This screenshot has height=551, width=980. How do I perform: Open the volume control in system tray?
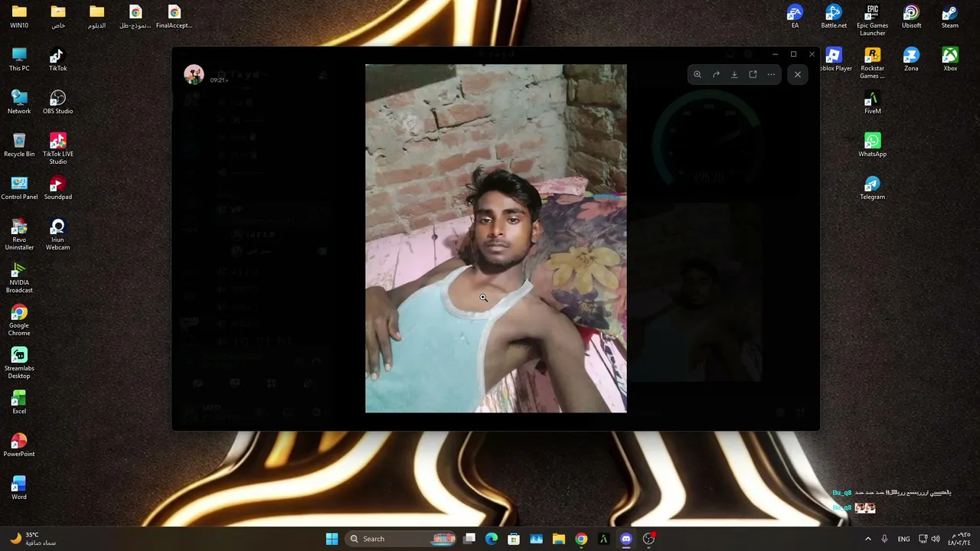click(x=935, y=539)
